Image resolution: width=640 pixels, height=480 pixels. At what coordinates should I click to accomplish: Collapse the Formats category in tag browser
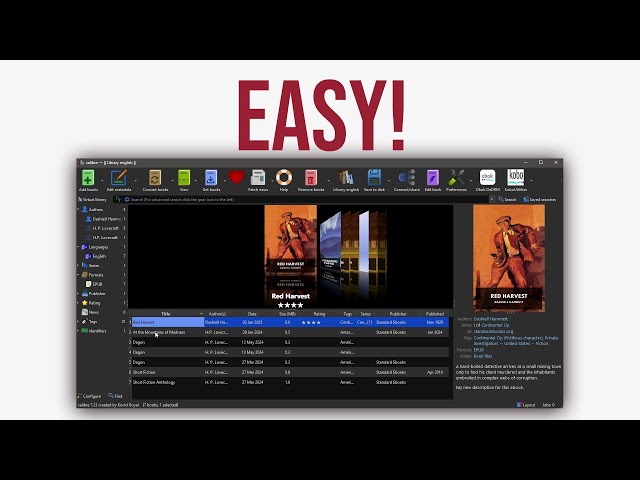tap(78, 275)
